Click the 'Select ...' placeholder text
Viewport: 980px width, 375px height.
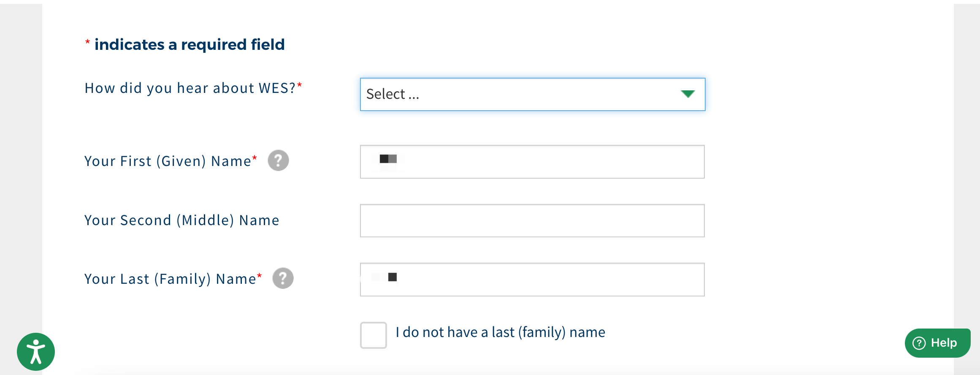(x=393, y=94)
